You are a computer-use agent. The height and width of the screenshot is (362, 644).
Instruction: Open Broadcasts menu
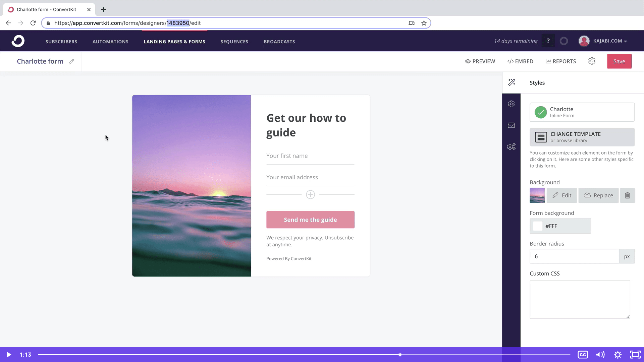[279, 42]
